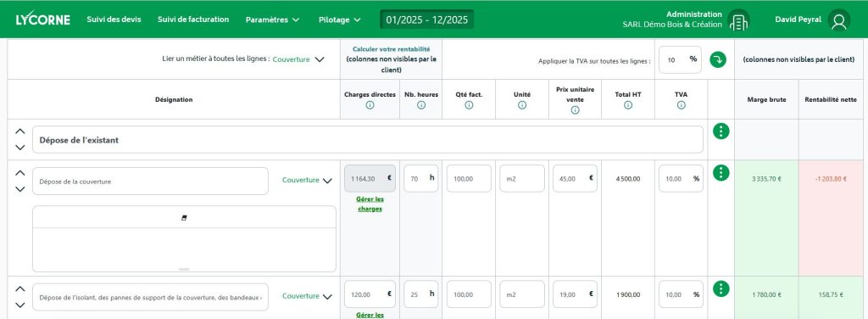Click the Charges directes info icon

click(x=370, y=105)
